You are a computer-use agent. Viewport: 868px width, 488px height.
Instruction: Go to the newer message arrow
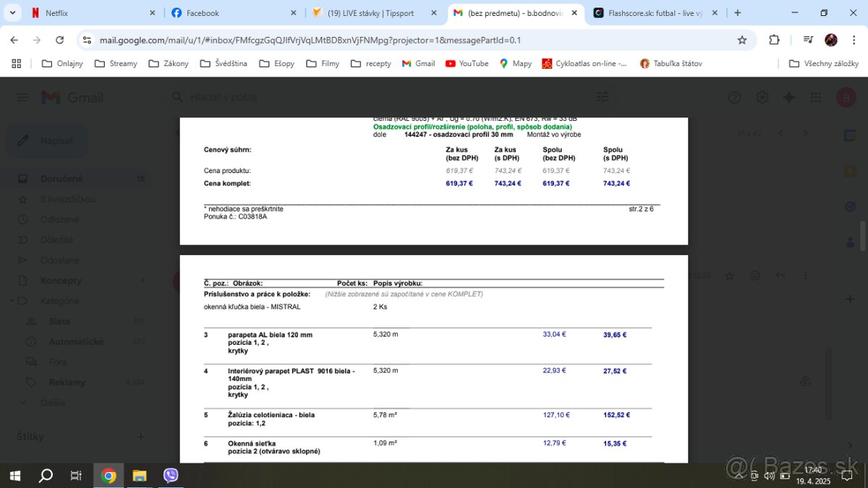point(780,133)
